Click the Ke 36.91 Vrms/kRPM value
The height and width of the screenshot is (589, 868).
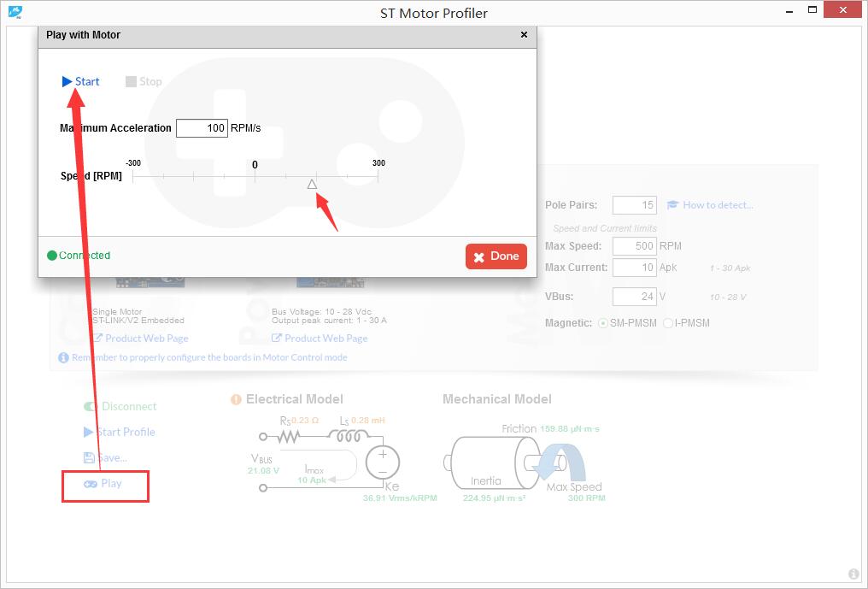(400, 498)
